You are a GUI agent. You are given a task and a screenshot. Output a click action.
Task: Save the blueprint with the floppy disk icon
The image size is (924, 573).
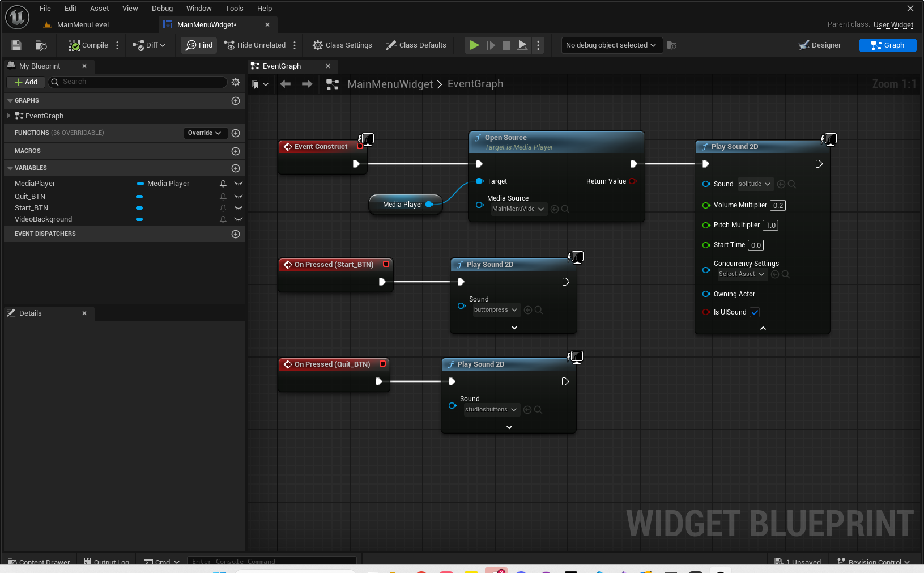click(16, 45)
